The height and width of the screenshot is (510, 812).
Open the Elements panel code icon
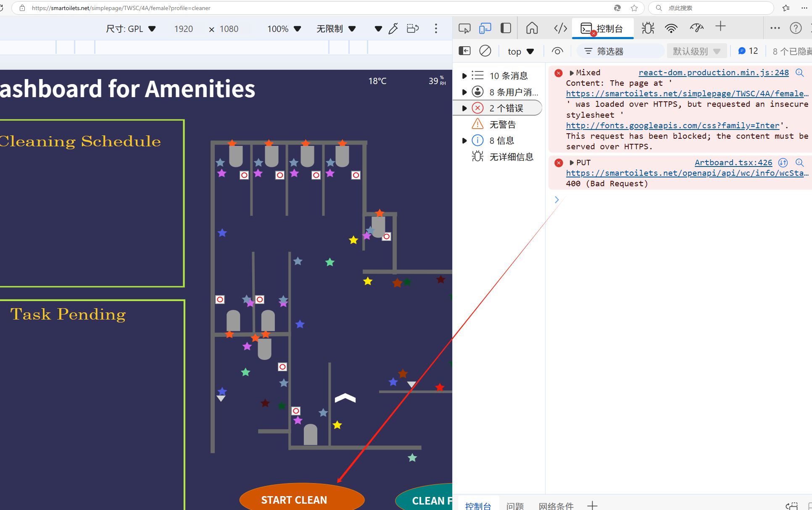(561, 28)
